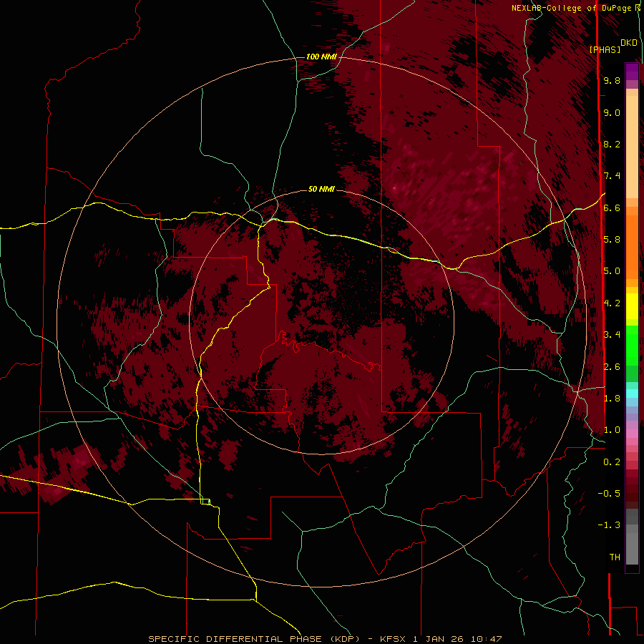Click the 50 NMI range ring label

click(x=321, y=189)
